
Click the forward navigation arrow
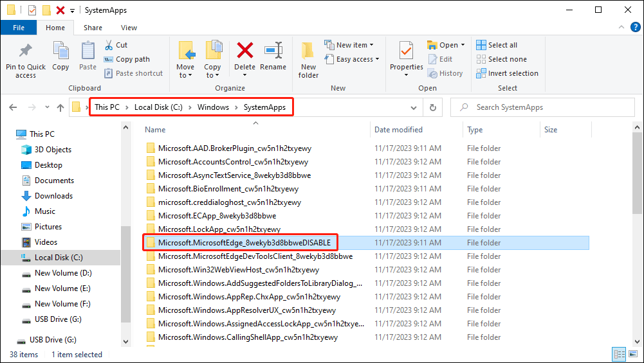(x=32, y=107)
